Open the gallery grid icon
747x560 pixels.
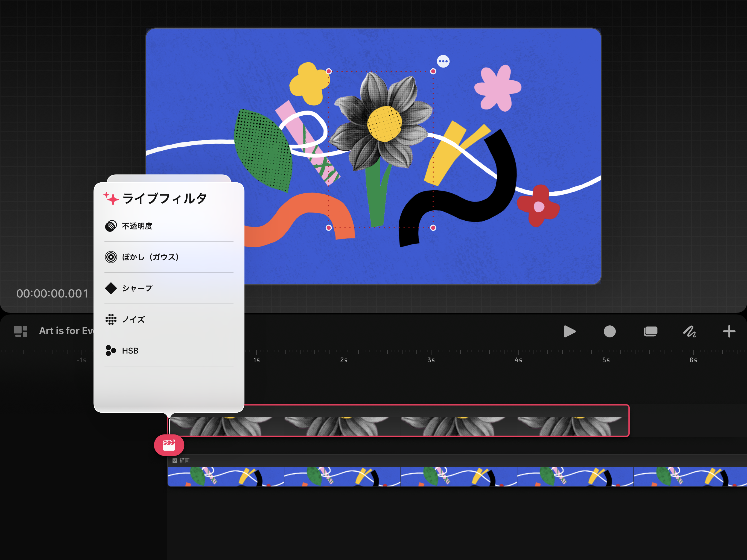[x=21, y=331]
